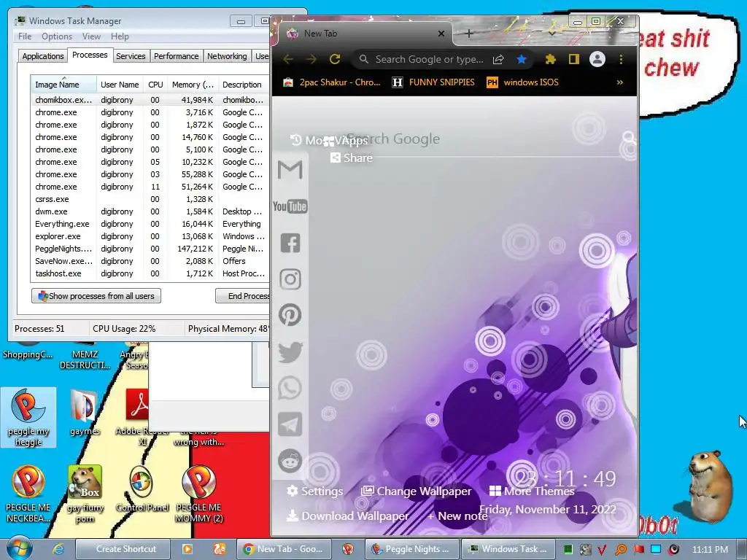The width and height of the screenshot is (747, 560).
Task: Launch Internet Explorer from taskbar
Action: tap(58, 549)
